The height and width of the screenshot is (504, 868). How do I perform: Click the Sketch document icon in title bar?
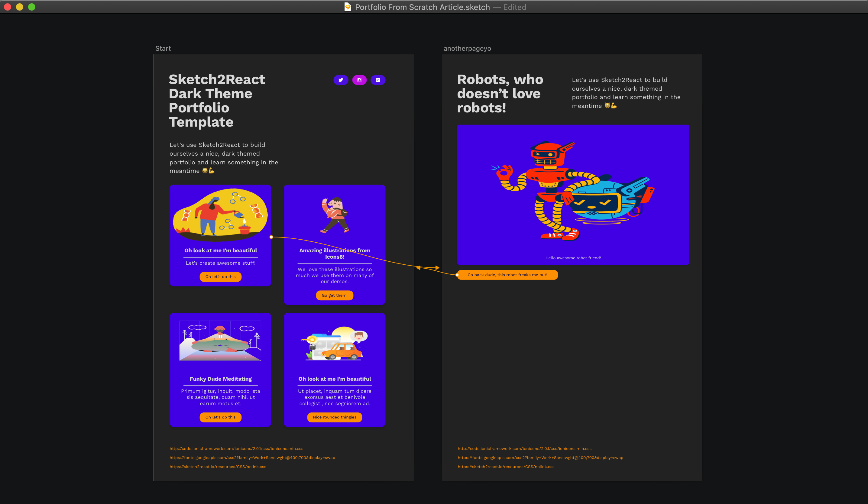(x=348, y=7)
